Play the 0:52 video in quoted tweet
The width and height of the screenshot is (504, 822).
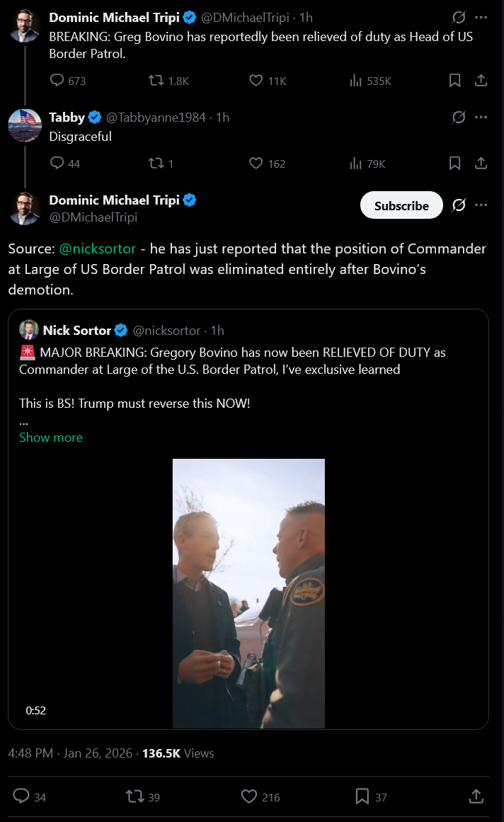coord(248,593)
